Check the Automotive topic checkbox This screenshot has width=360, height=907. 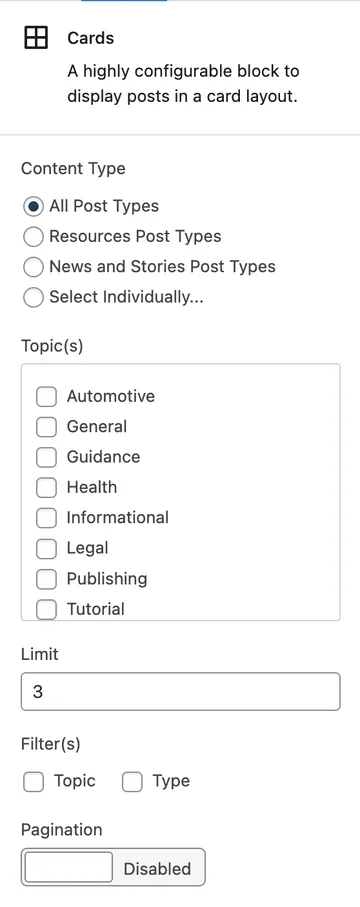click(46, 397)
